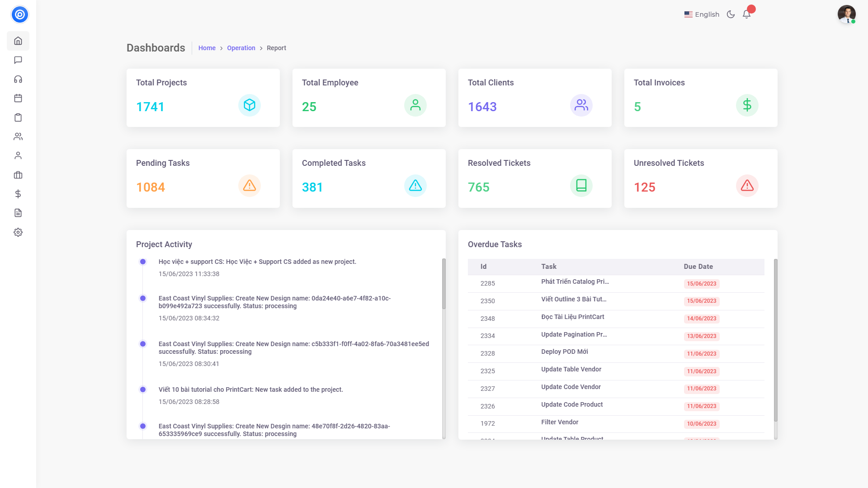Open the English language selector

tap(702, 14)
